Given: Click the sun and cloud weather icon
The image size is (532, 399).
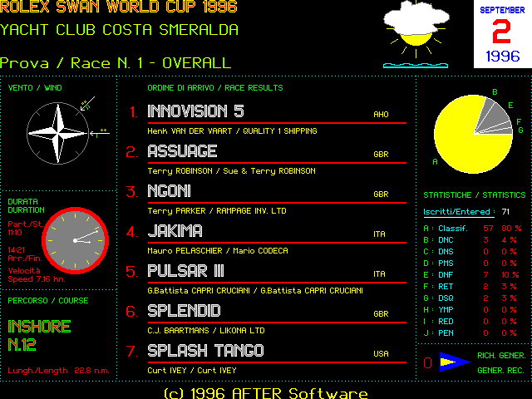Looking at the screenshot, I should coord(416,34).
